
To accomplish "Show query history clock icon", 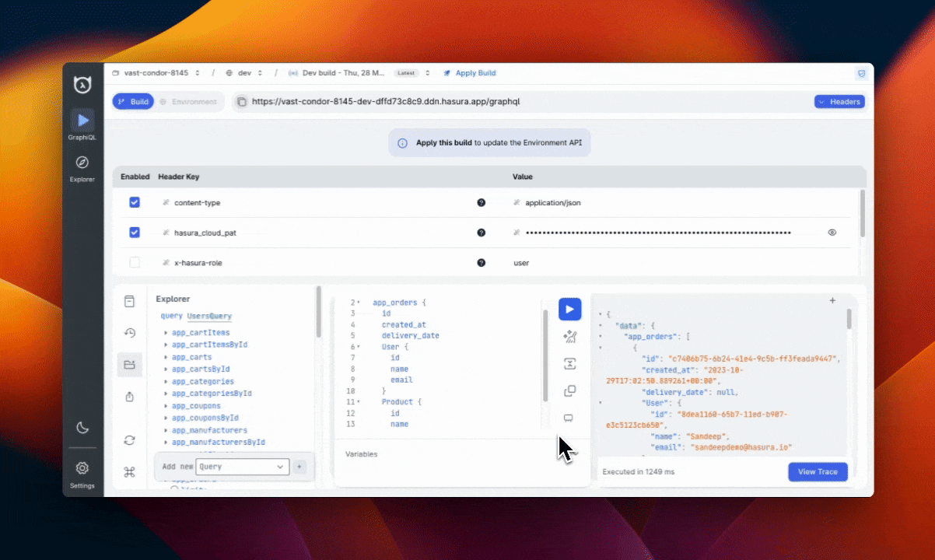I will point(130,333).
